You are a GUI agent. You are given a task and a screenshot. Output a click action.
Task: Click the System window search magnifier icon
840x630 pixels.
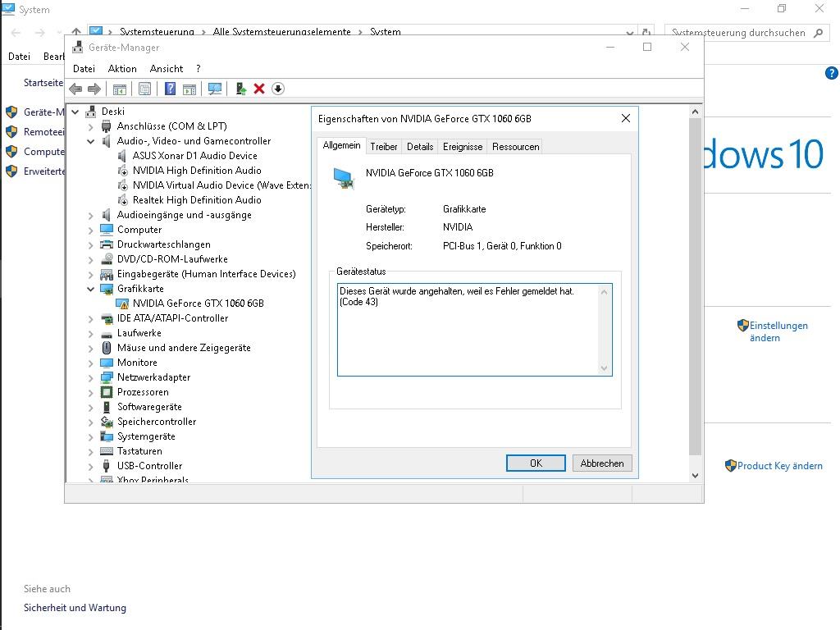818,33
